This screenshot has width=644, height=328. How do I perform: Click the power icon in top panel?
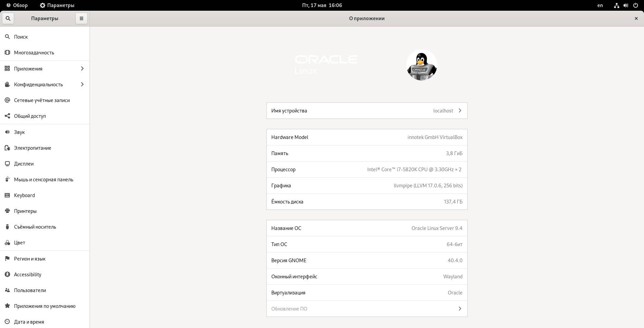click(x=635, y=5)
